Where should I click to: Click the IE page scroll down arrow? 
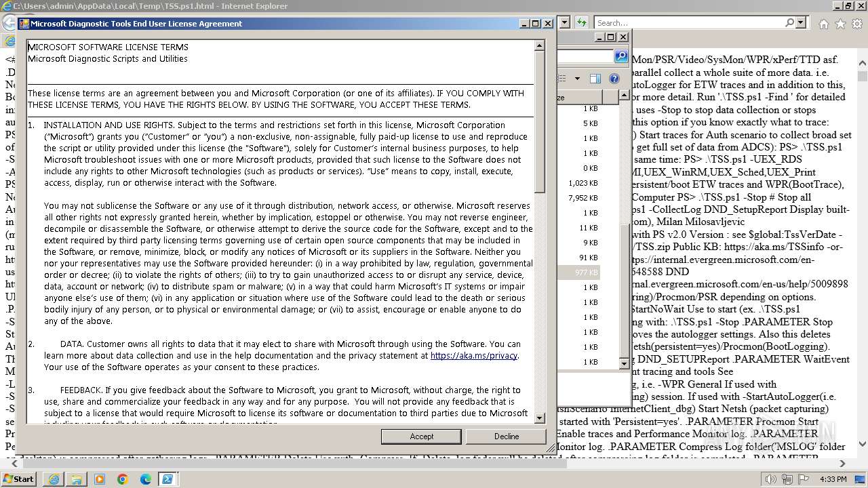[x=863, y=444]
